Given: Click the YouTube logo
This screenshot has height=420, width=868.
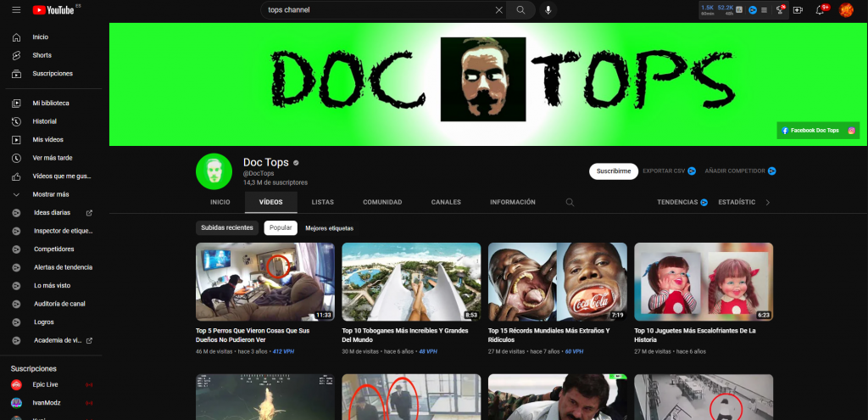Looking at the screenshot, I should 53,10.
